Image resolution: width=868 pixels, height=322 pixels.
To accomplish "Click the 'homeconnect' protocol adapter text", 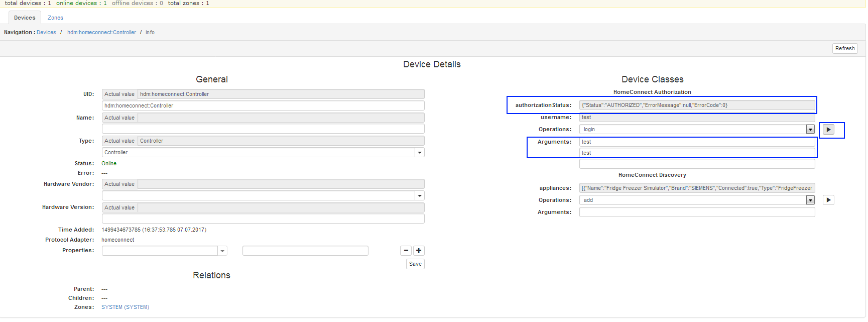I will [x=118, y=240].
